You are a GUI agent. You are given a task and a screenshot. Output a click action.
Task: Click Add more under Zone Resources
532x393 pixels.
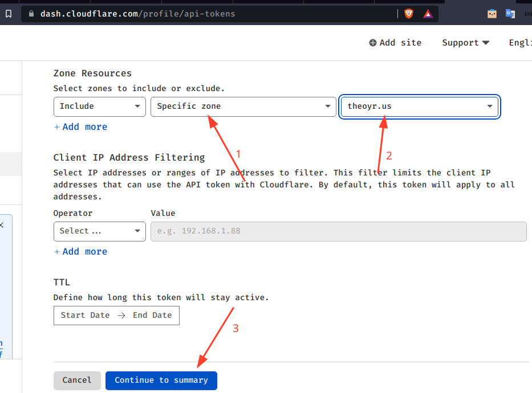[x=80, y=127]
